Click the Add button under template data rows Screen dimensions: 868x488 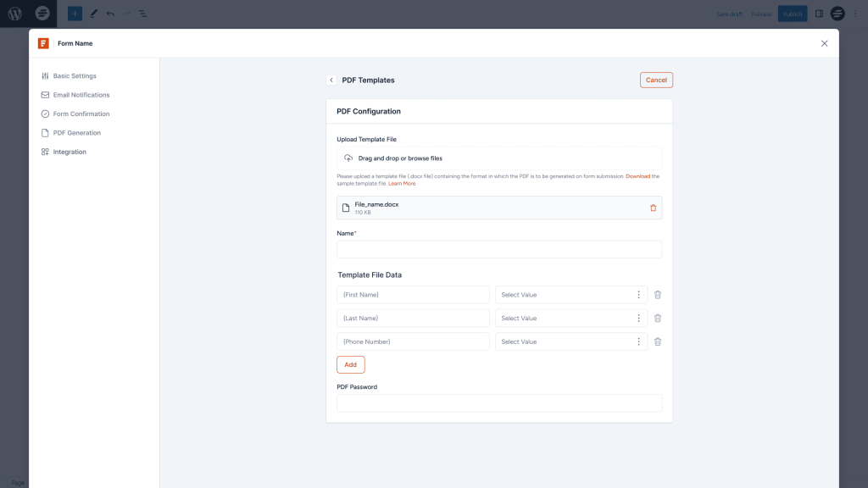tap(350, 364)
